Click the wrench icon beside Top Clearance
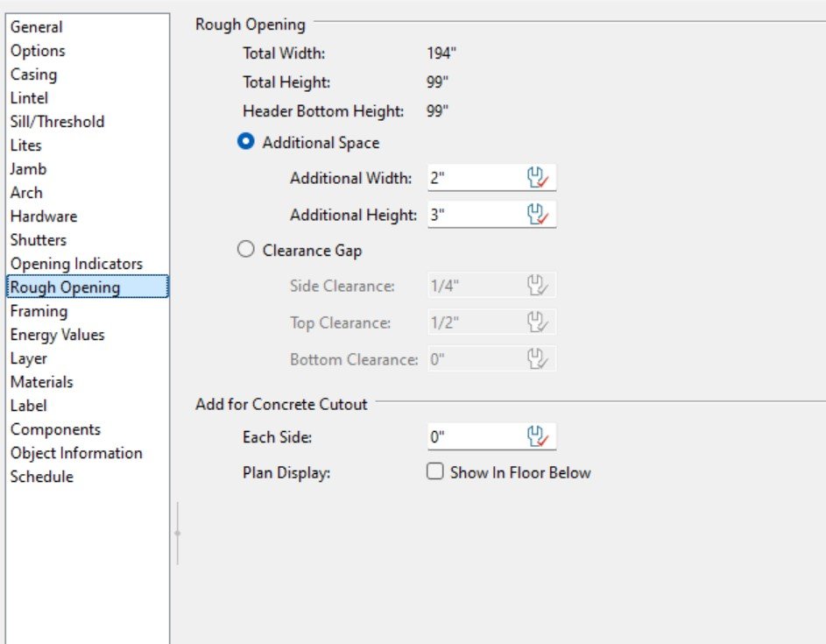Screen dimensions: 826x644 point(537,322)
